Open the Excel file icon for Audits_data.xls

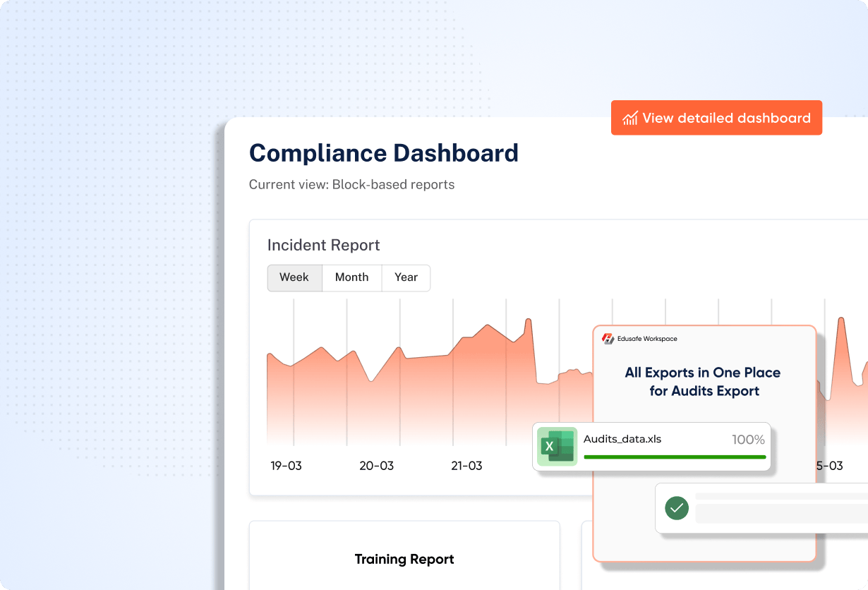click(x=557, y=446)
